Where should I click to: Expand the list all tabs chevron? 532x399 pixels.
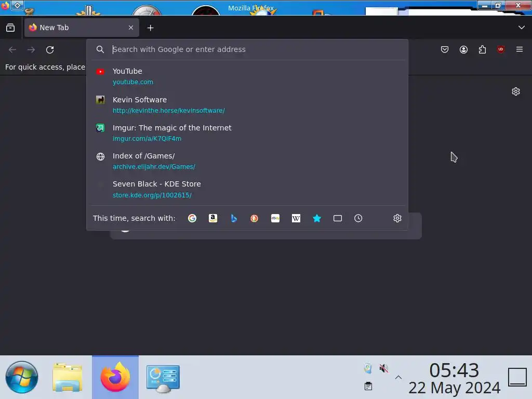(522, 28)
